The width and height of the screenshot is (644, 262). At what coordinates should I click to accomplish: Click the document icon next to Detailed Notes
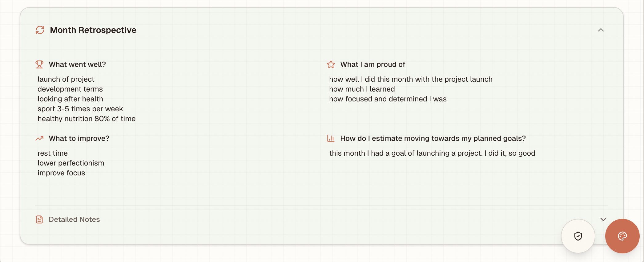point(39,219)
